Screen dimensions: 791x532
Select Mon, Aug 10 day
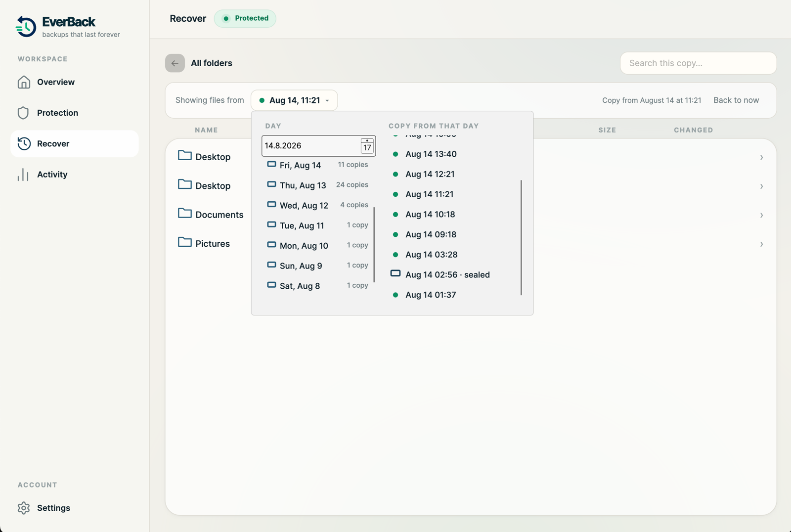pos(318,246)
